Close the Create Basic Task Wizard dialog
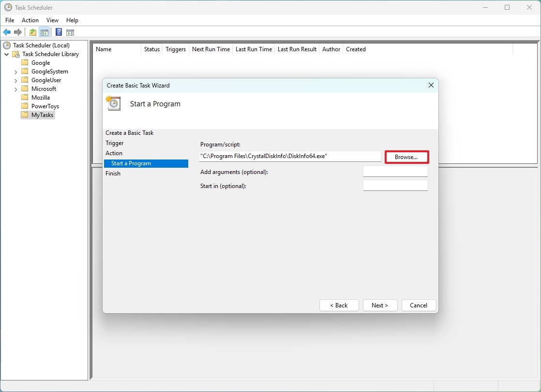This screenshot has width=541, height=392. (x=431, y=85)
